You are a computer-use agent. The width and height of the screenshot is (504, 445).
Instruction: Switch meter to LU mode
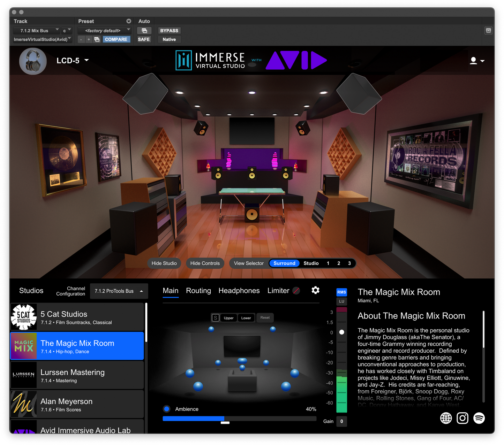point(341,301)
